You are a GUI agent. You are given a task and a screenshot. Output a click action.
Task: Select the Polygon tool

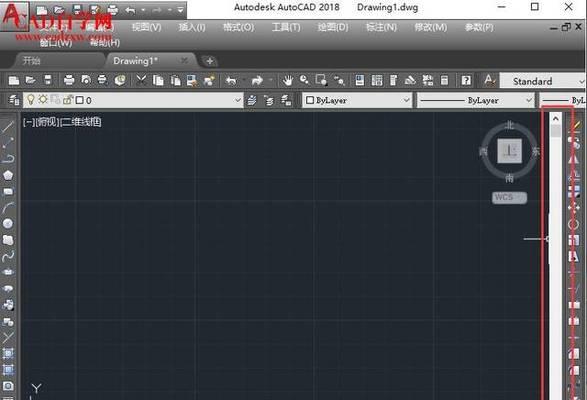coord(8,175)
